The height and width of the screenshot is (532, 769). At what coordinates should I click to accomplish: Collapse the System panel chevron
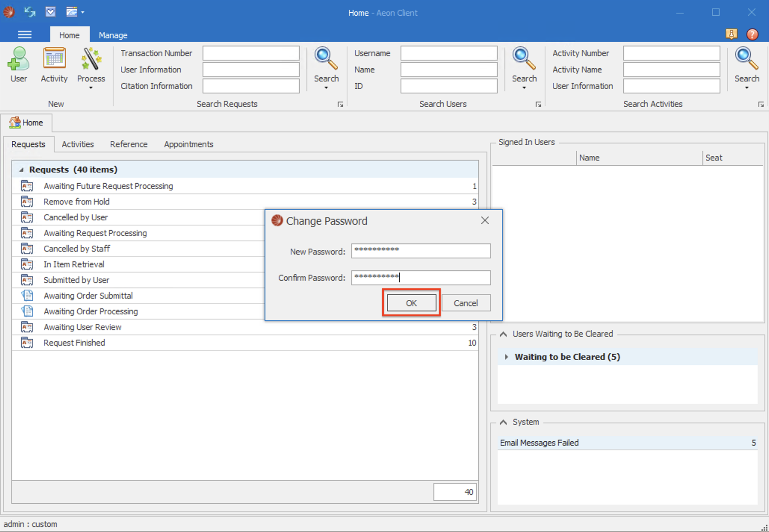pyautogui.click(x=503, y=422)
